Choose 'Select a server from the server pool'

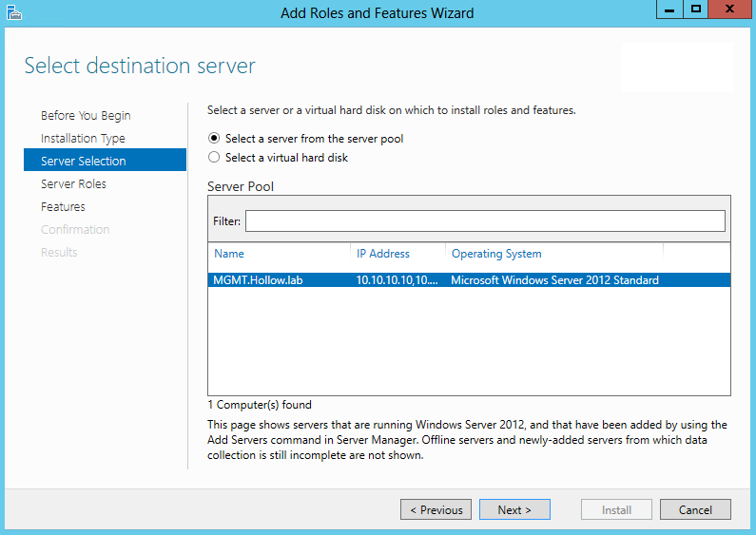[214, 139]
